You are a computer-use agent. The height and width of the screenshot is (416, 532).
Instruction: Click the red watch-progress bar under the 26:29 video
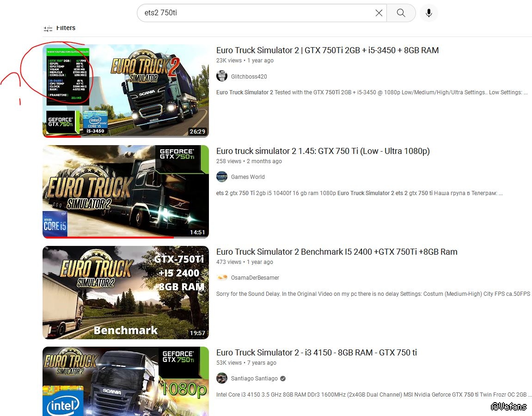[62, 137]
